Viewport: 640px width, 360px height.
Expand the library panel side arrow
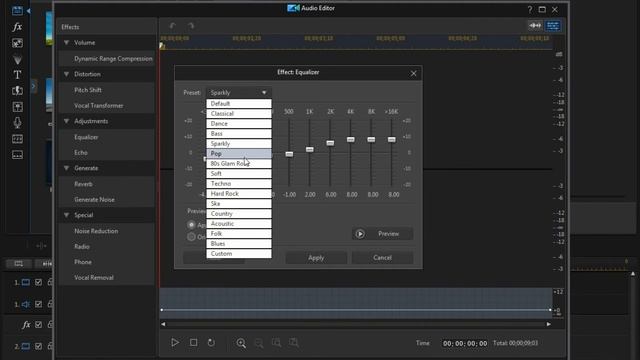(33, 86)
